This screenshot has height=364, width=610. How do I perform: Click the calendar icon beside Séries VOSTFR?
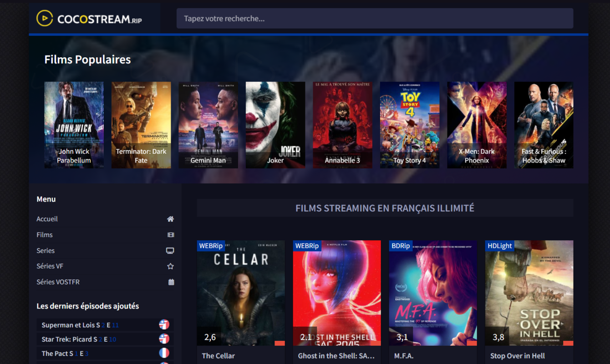click(171, 282)
